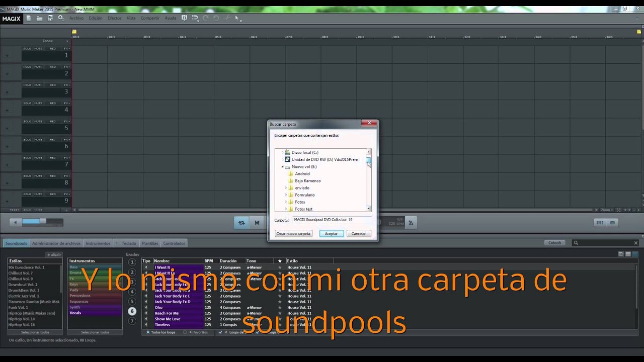
Task: Open the Efectos menu
Action: pyautogui.click(x=114, y=18)
